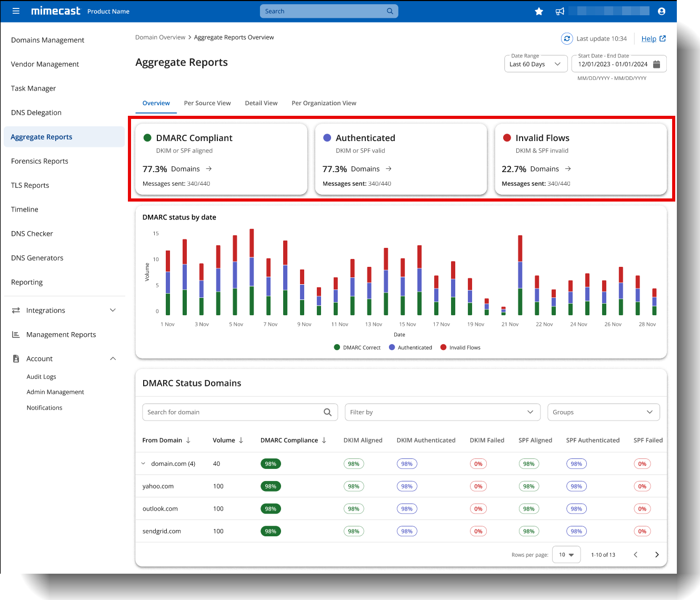Open the Rows per page selector
Viewport: 700px width, 600px height.
click(566, 554)
